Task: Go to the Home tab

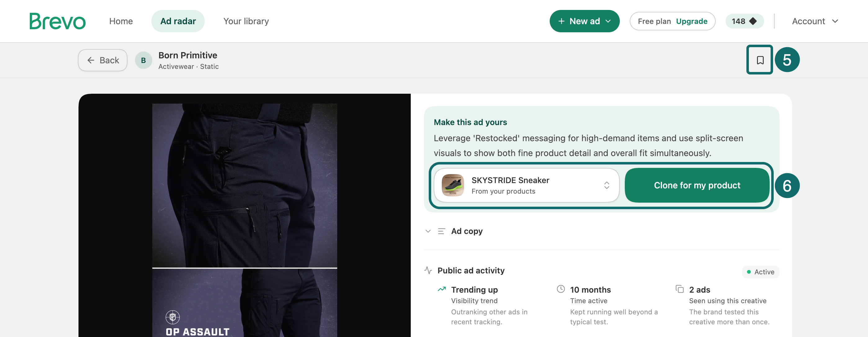Action: (121, 21)
